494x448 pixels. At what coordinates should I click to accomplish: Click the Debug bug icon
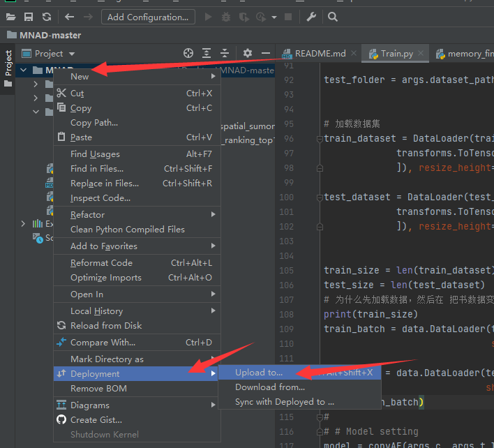click(x=226, y=17)
